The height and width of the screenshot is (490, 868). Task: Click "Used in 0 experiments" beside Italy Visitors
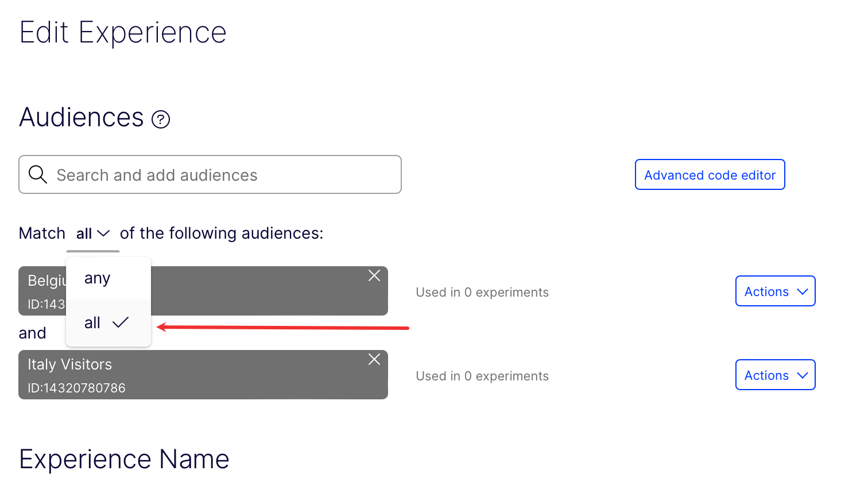482,376
